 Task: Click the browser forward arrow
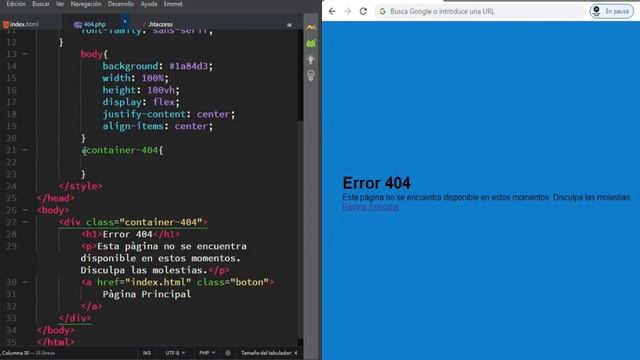coord(348,11)
